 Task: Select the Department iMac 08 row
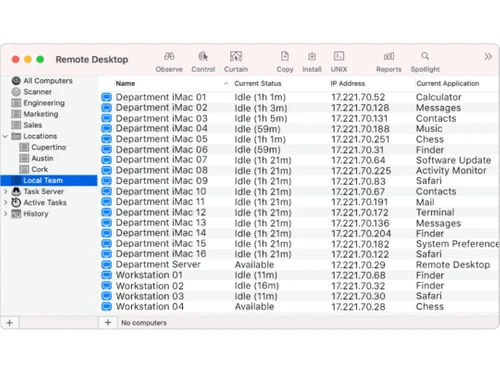coord(299,170)
